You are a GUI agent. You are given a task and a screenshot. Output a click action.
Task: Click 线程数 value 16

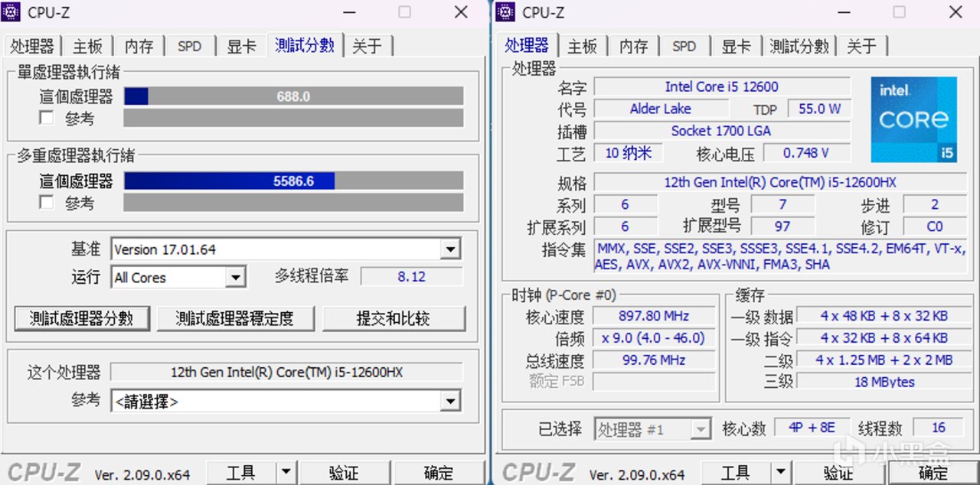[939, 428]
